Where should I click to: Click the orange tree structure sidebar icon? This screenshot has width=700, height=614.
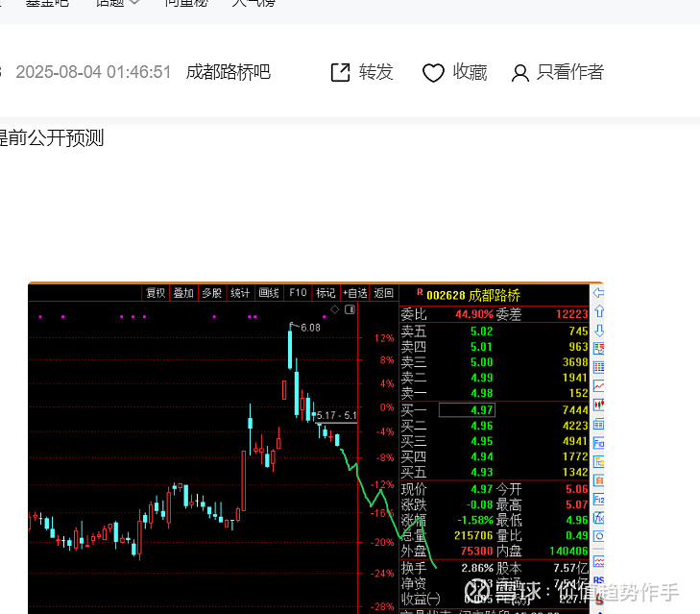598,461
